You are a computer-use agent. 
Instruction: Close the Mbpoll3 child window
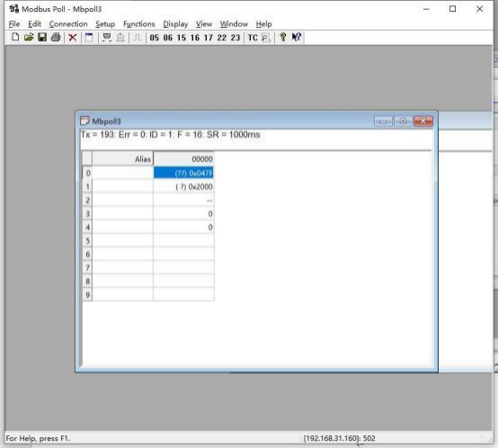[x=423, y=121]
